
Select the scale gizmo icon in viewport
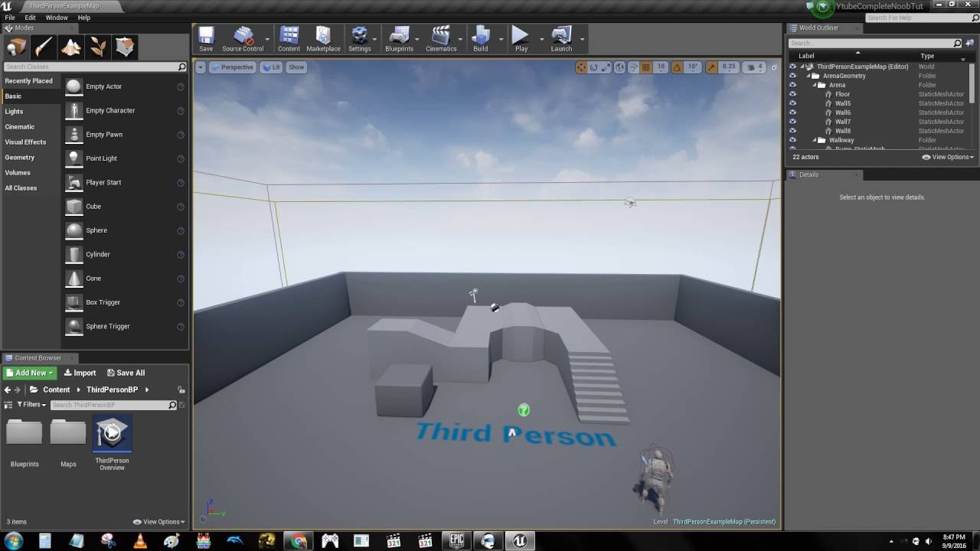(x=606, y=67)
